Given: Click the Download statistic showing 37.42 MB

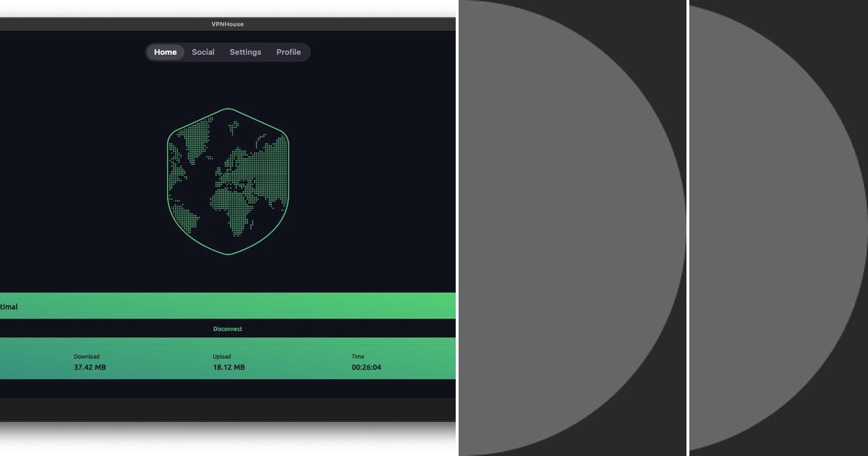Looking at the screenshot, I should tap(88, 362).
